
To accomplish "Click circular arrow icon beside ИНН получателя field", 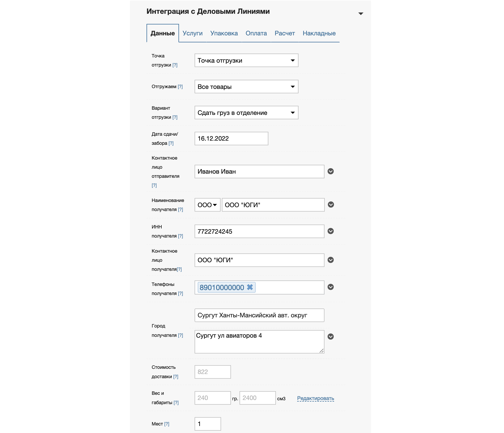I will coord(330,231).
